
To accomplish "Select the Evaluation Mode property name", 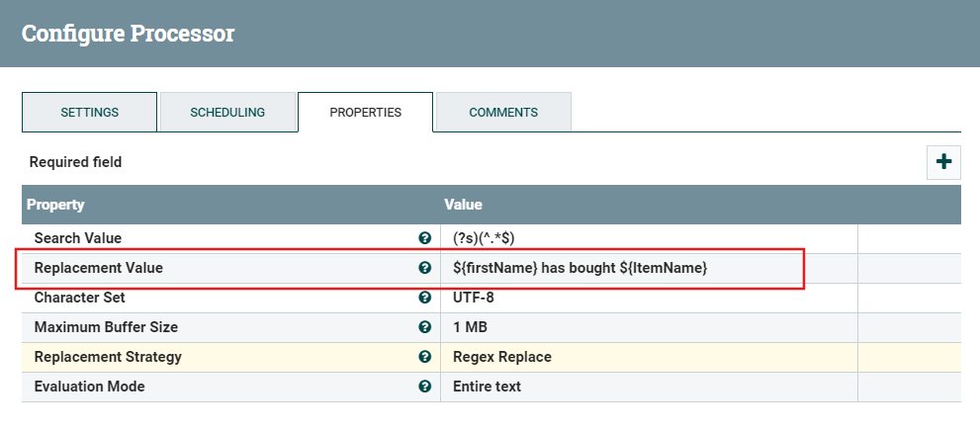I will click(x=89, y=387).
